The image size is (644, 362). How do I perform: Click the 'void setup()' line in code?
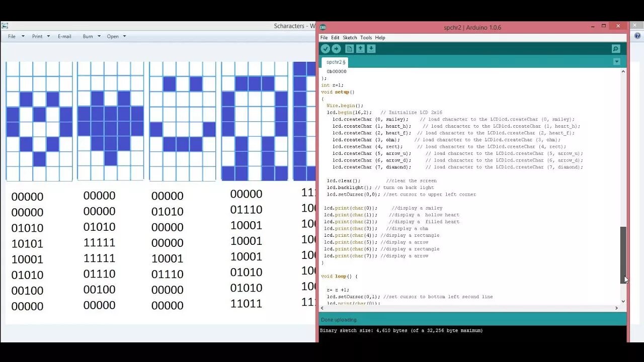(338, 92)
